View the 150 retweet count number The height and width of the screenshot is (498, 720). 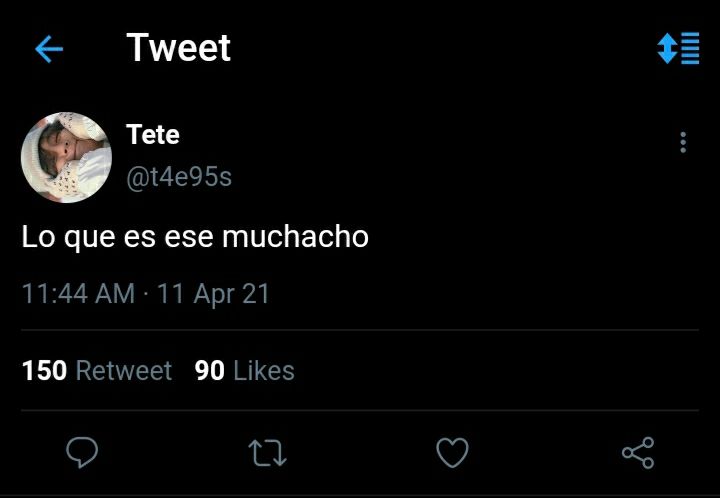45,370
